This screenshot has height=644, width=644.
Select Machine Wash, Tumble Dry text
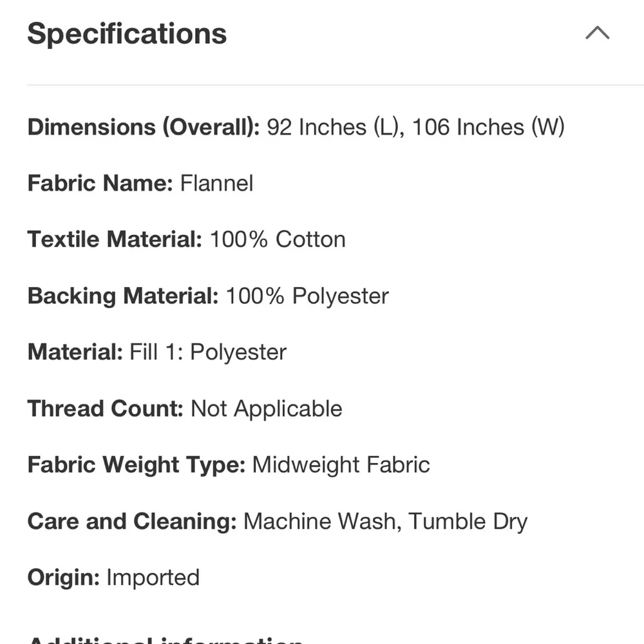click(385, 522)
